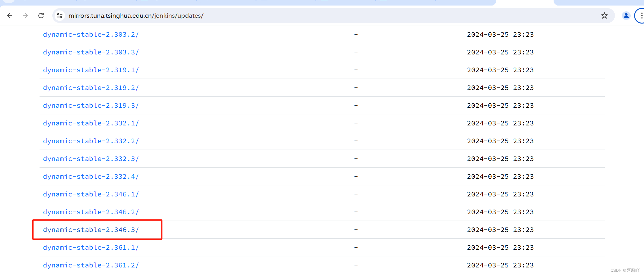This screenshot has height=275, width=644.
Task: Bookmark this page with the star icon
Action: click(604, 15)
